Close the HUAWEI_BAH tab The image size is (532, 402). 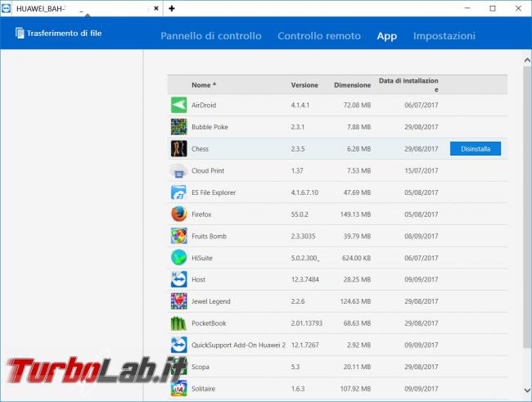click(156, 8)
